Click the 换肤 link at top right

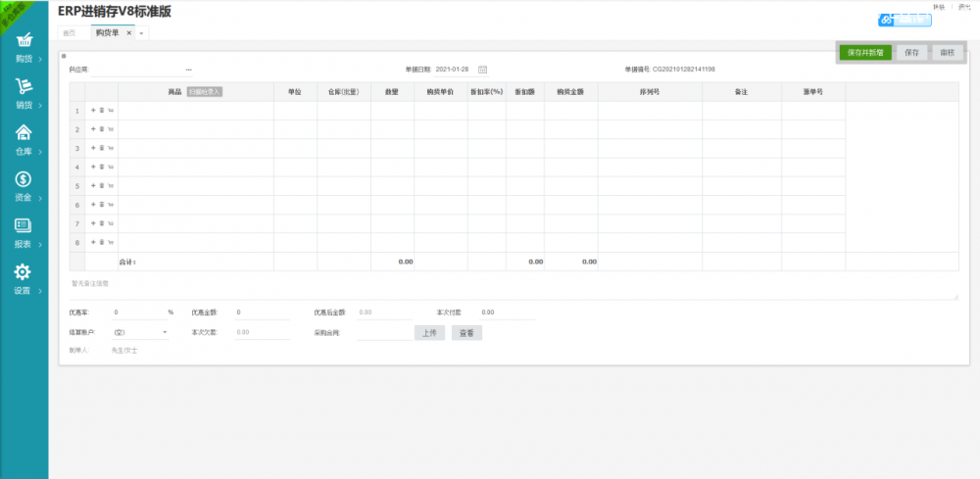938,8
